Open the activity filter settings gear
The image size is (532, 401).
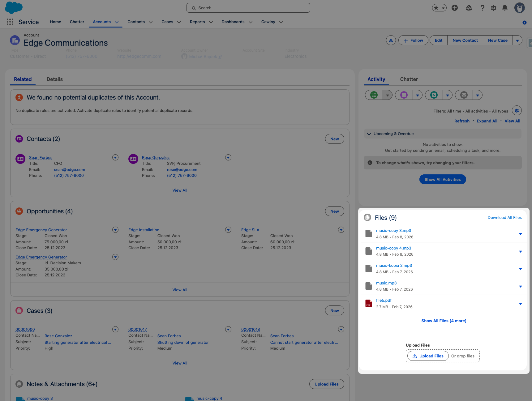tap(517, 110)
